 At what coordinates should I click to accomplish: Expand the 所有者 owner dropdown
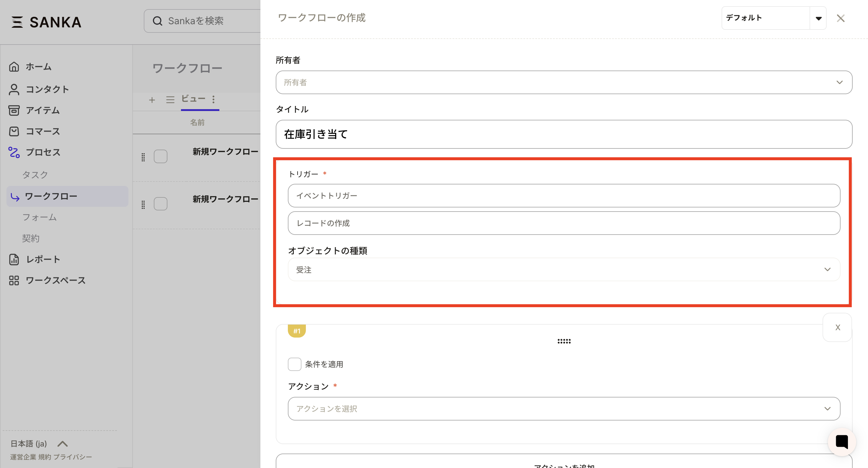(x=564, y=83)
